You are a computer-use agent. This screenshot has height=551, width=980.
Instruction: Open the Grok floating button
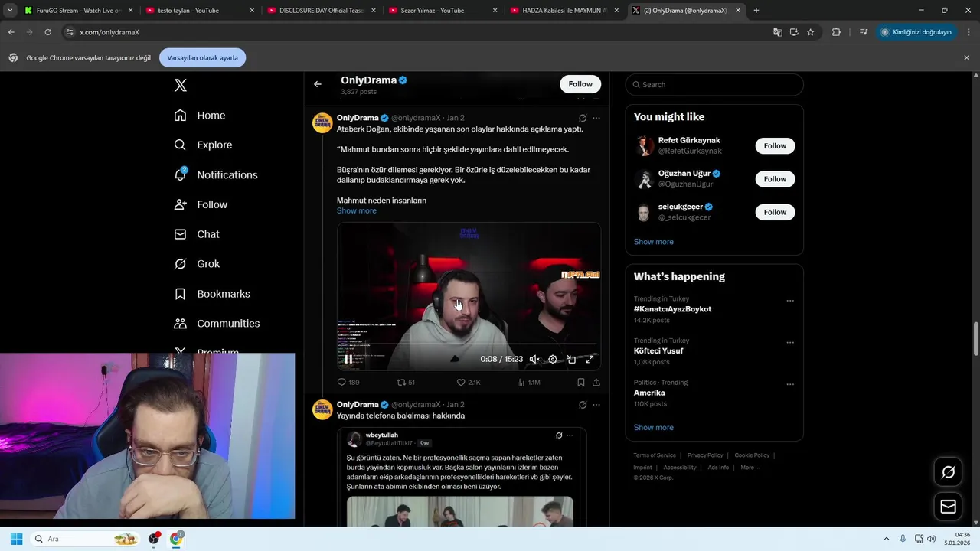click(x=948, y=472)
